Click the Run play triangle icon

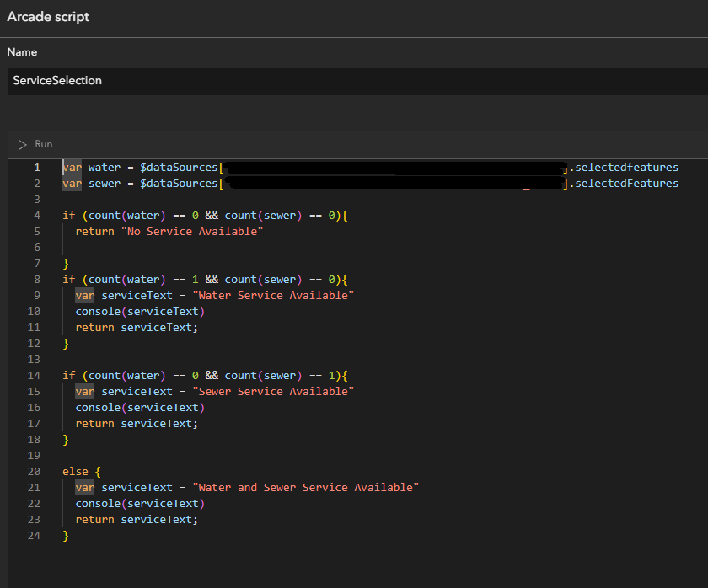(x=23, y=144)
